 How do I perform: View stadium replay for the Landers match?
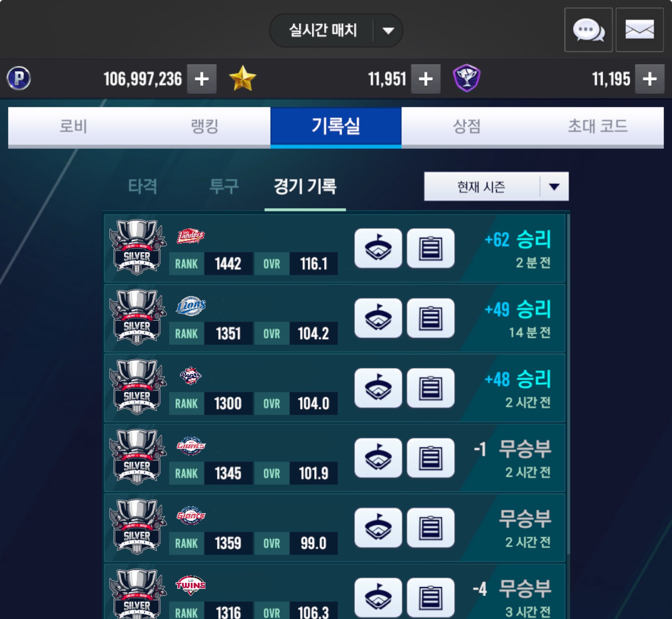[x=378, y=248]
